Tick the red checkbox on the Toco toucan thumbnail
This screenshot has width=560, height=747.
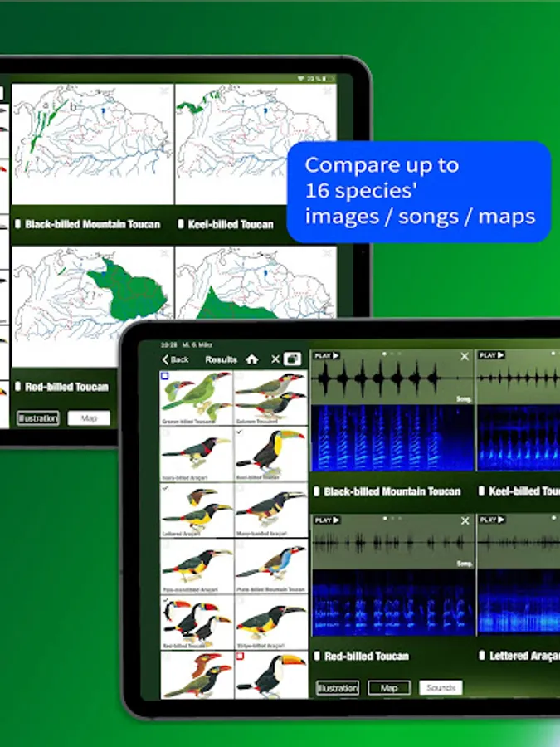[x=240, y=657]
